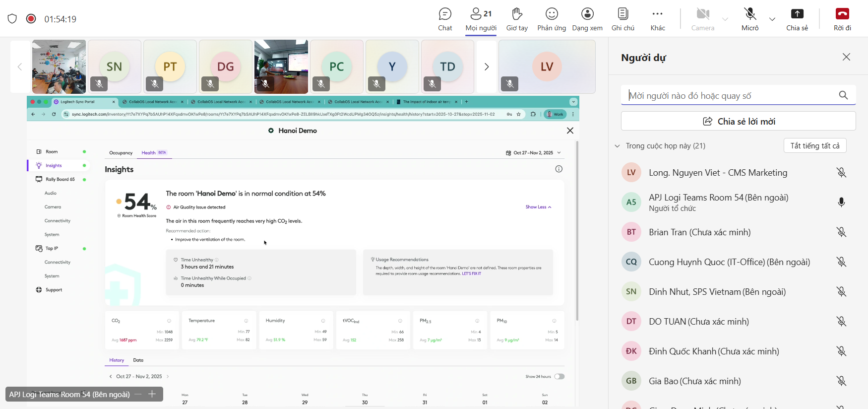This screenshot has height=409, width=868.
Task: Expand the Micrô options dropdown arrow
Action: tap(772, 19)
